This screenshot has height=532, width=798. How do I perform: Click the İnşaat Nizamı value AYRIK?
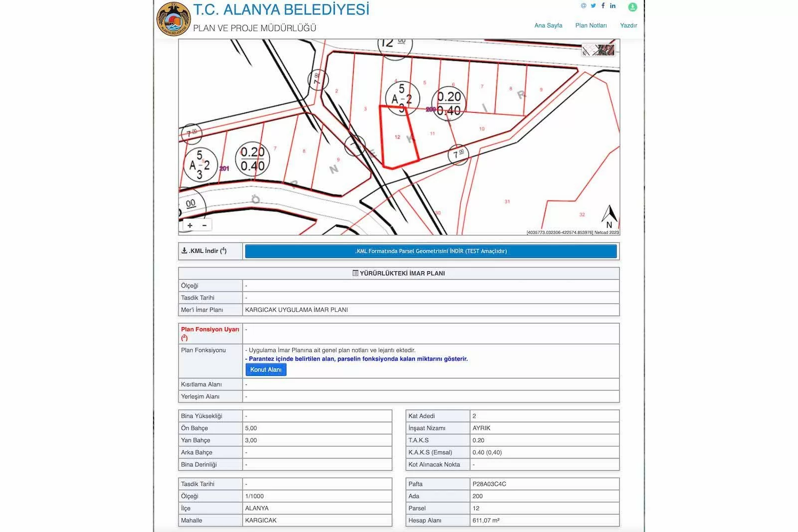481,428
